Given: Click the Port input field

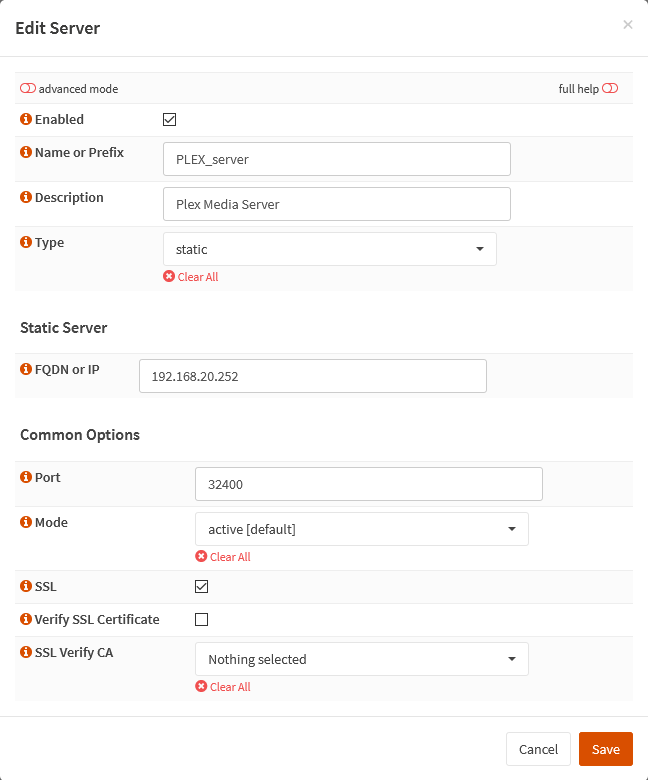Looking at the screenshot, I should point(368,484).
